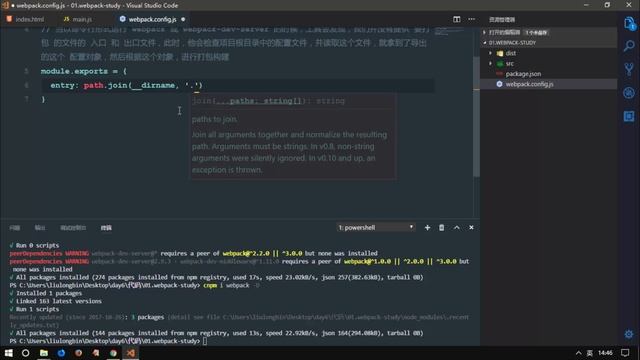
Task: Open the editor More Actions ellipsis
Action: 471,19
